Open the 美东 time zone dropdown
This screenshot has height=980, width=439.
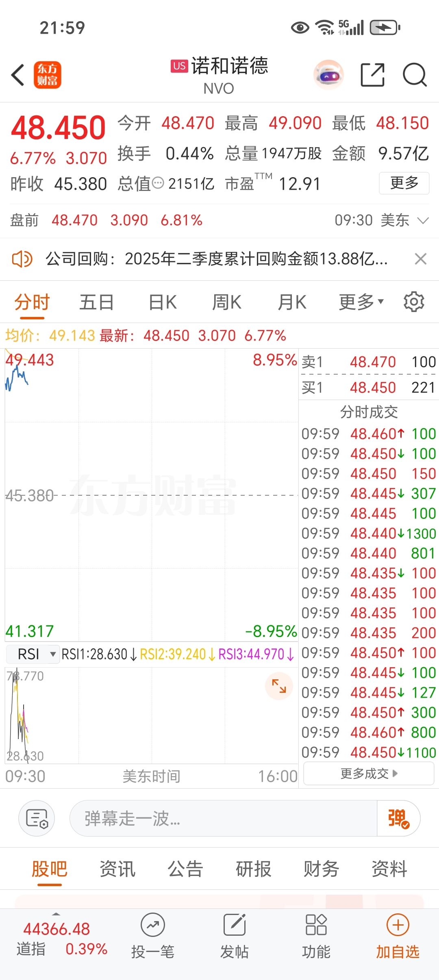point(405,220)
